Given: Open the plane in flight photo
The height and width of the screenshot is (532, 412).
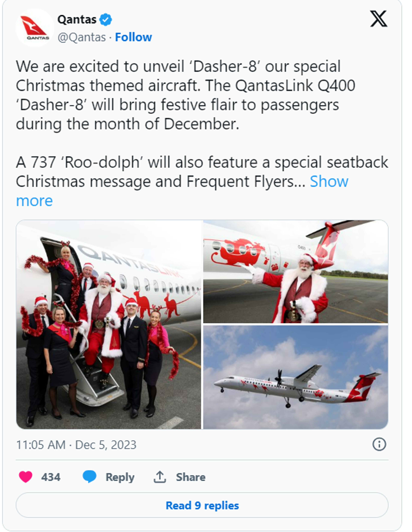Looking at the screenshot, I should 295,377.
